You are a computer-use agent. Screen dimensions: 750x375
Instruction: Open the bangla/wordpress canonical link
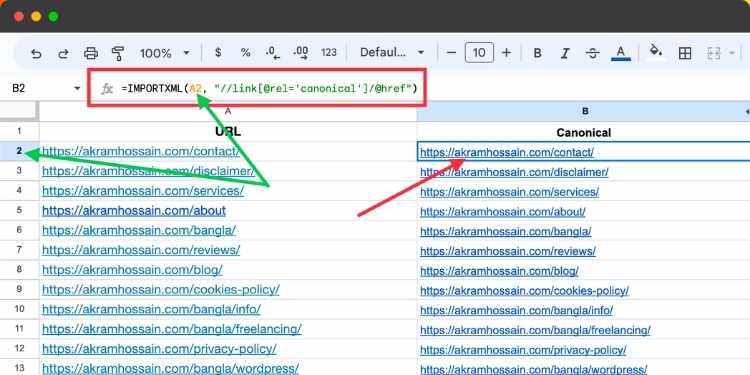[534, 369]
